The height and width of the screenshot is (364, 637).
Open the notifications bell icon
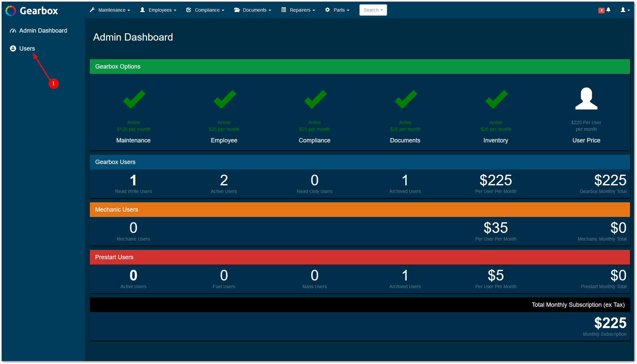pyautogui.click(x=608, y=10)
